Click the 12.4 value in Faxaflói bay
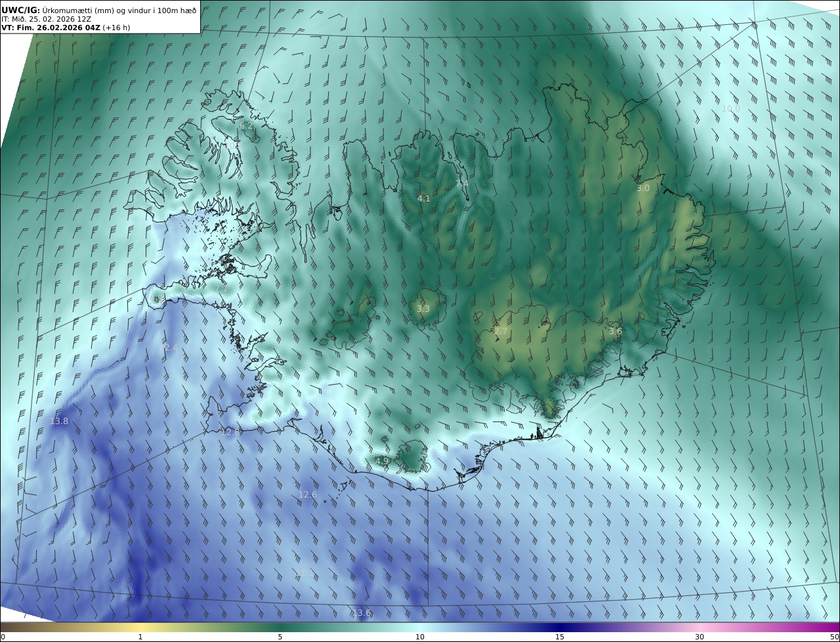840x642 pixels. 169,347
